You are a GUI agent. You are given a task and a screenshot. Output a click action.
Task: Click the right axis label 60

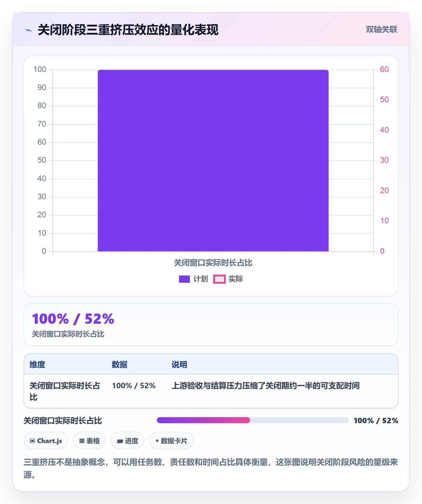(x=384, y=70)
